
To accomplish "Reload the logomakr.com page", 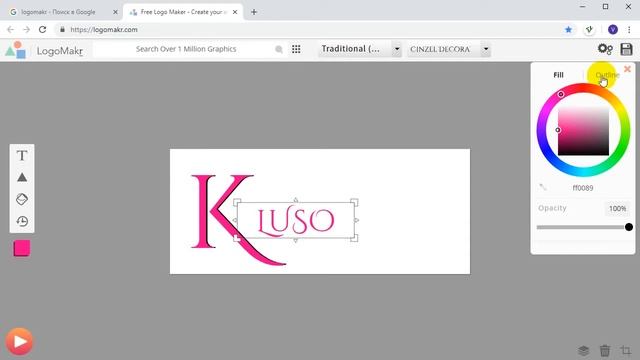I will point(42,29).
